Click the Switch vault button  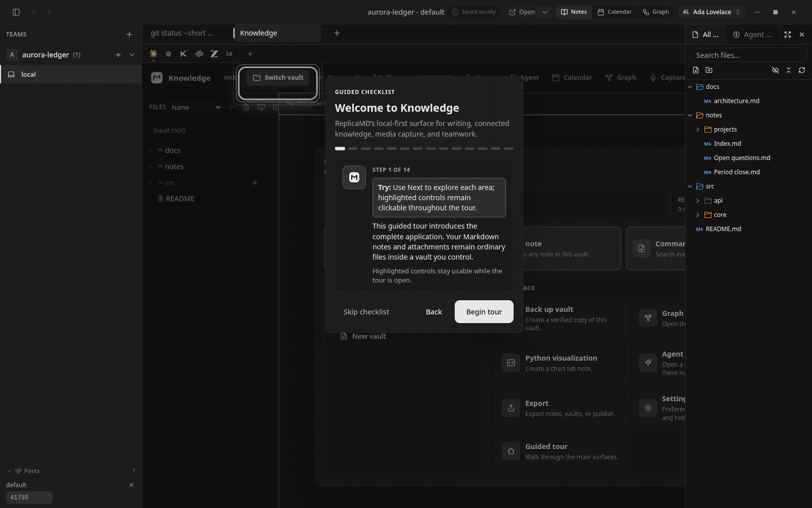[x=278, y=78]
